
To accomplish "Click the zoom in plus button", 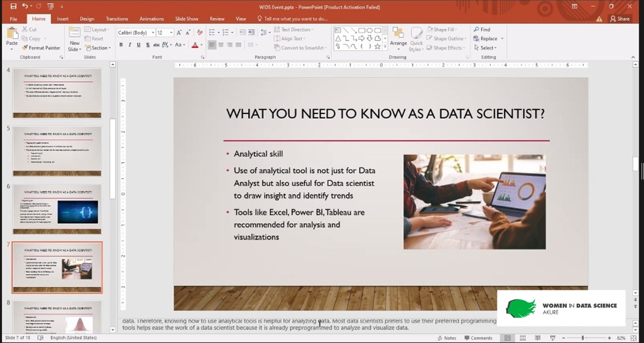I will click(x=609, y=338).
